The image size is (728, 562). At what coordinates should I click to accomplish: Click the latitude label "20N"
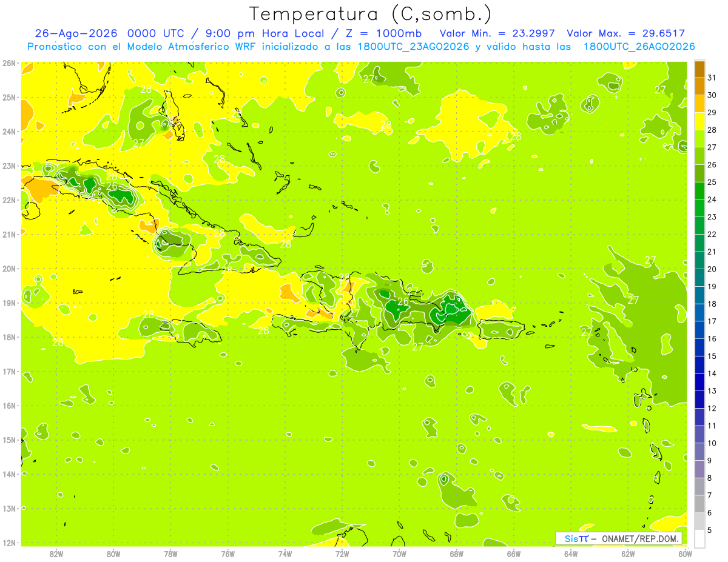9,269
